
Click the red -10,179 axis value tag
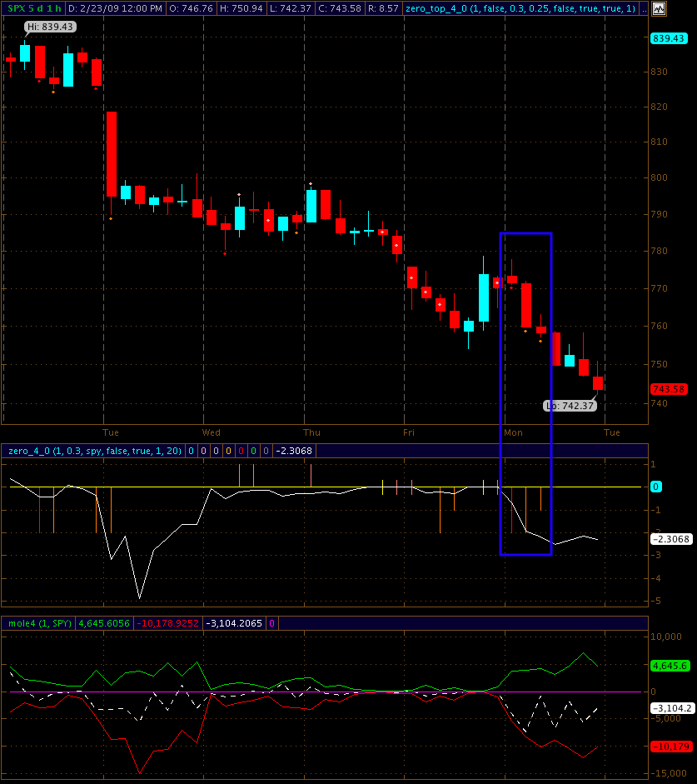[670, 746]
